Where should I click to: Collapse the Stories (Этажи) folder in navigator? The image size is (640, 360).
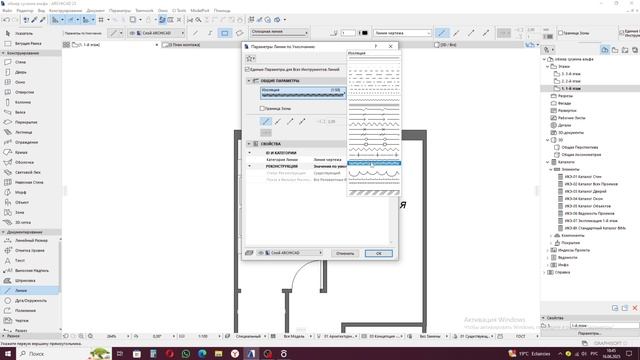[x=548, y=67]
